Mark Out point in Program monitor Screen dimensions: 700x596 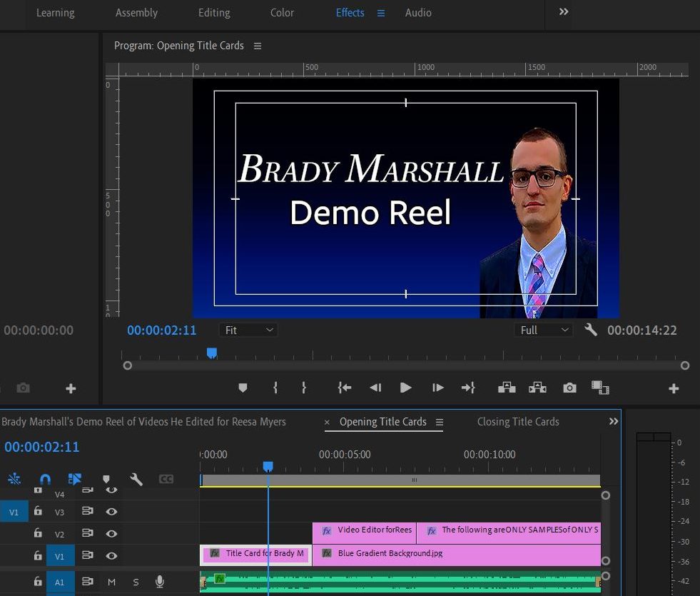point(303,388)
